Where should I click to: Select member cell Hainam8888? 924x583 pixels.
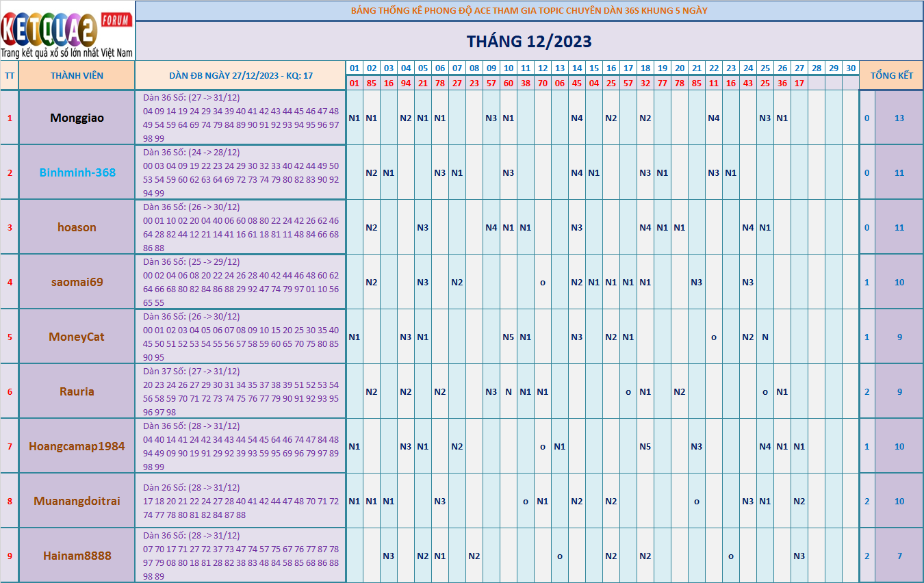77,556
